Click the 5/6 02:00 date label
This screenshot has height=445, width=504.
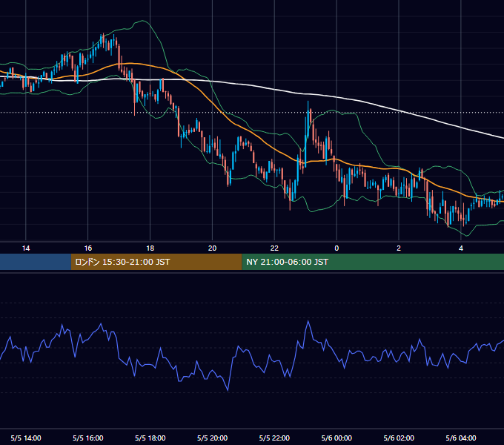pyautogui.click(x=399, y=438)
